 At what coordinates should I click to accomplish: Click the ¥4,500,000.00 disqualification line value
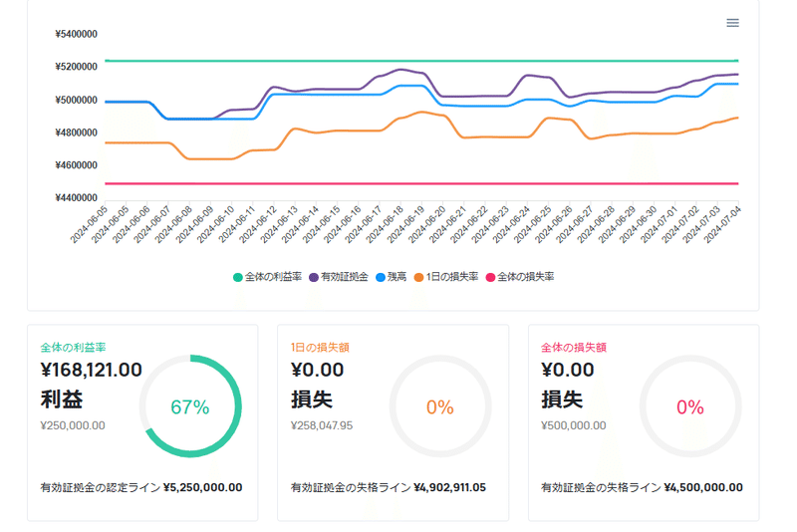click(703, 488)
